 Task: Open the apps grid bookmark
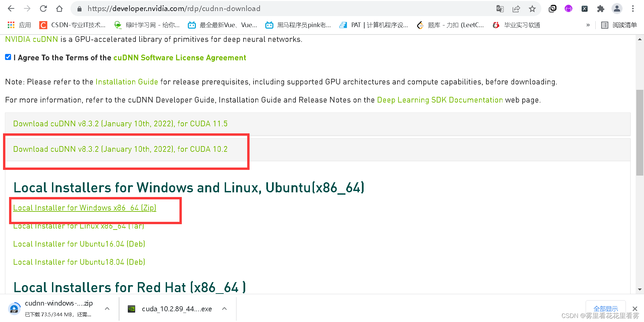pyautogui.click(x=19, y=25)
